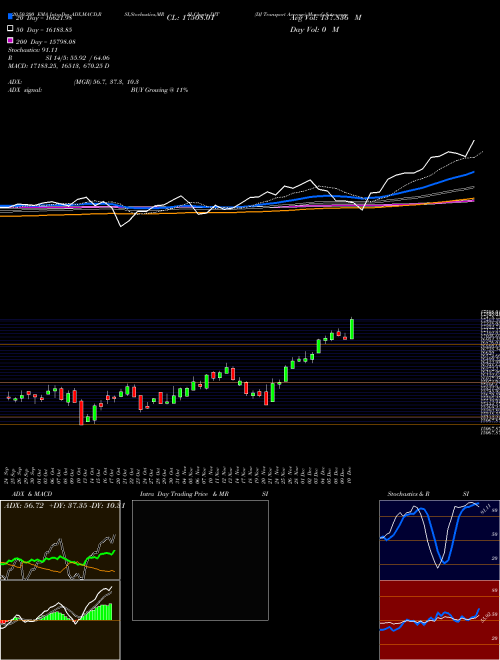Select the '20 Day = 16621.98' label

44,18
